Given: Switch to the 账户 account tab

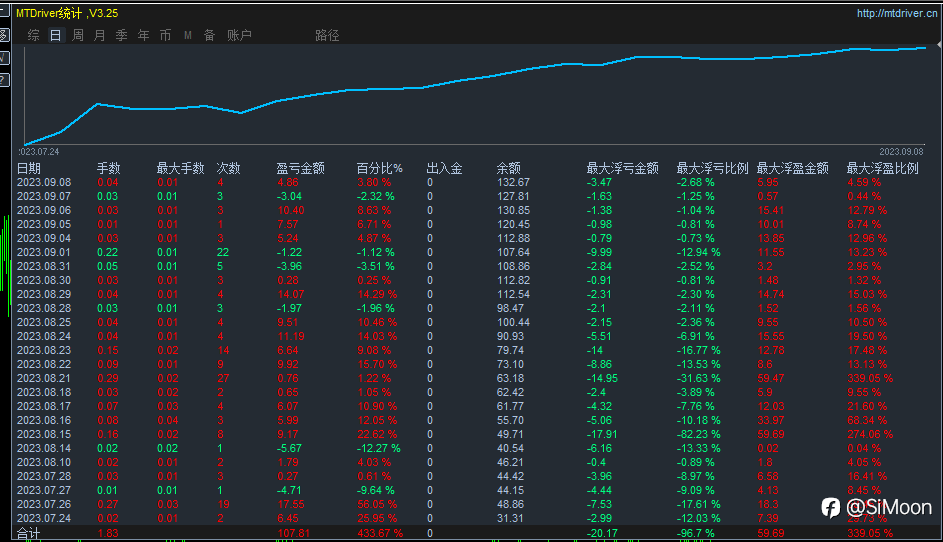Looking at the screenshot, I should pyautogui.click(x=239, y=35).
